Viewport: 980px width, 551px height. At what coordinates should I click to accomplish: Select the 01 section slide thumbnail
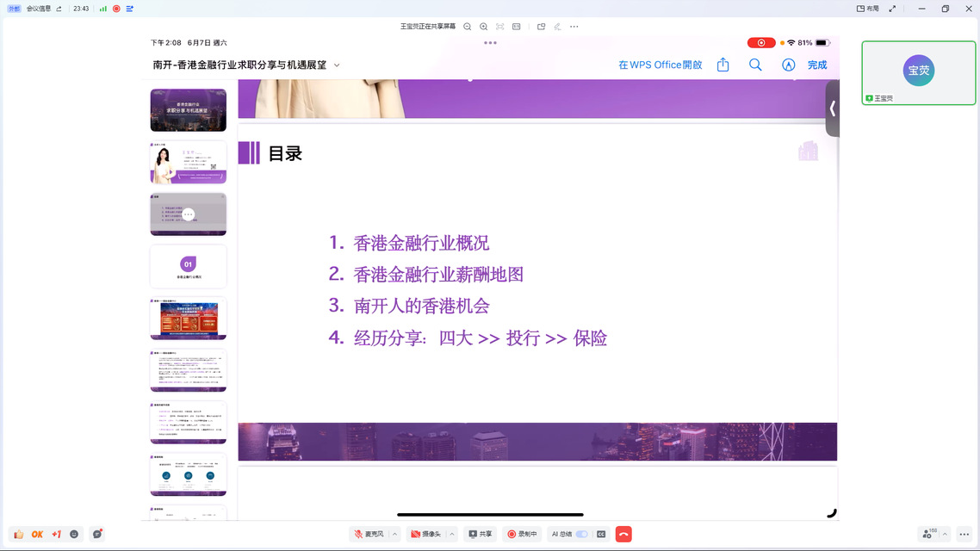click(188, 266)
